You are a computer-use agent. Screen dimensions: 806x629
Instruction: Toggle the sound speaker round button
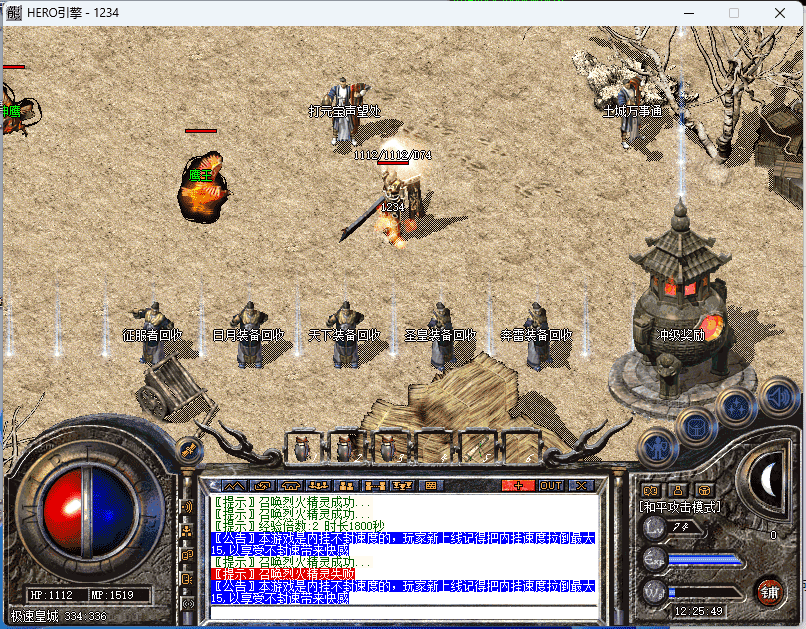pos(779,396)
